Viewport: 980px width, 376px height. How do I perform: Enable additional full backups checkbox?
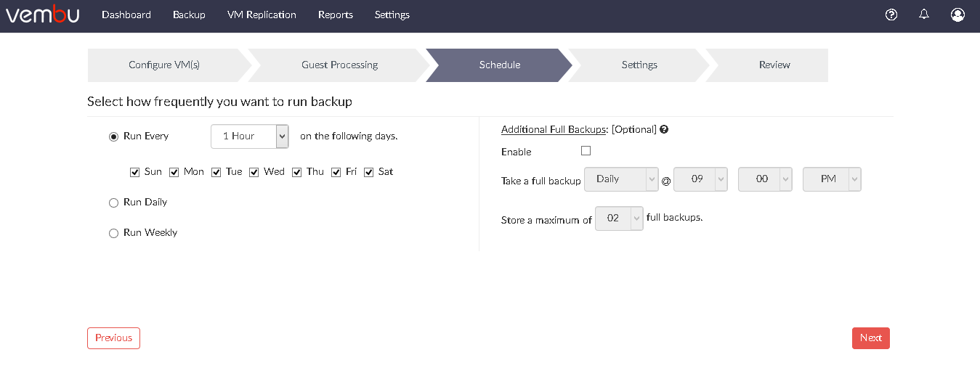pyautogui.click(x=586, y=151)
